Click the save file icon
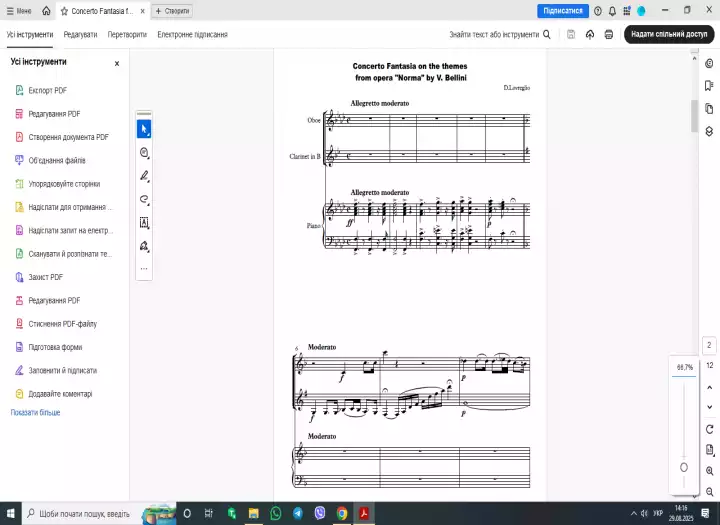This screenshot has width=720, height=525. coord(571,34)
